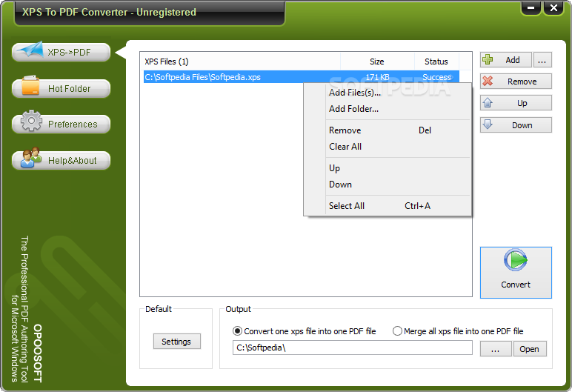Choose Up in the context menu
This screenshot has width=572, height=392.
(388, 168)
